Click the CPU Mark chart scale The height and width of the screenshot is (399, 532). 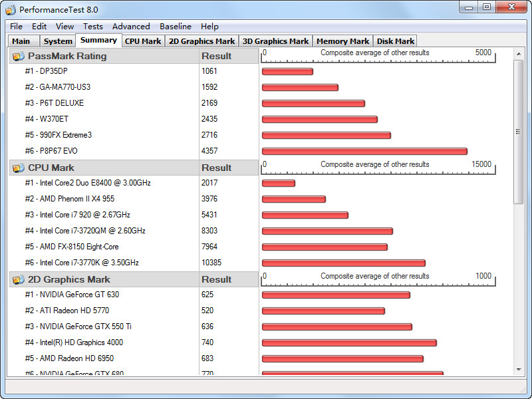coord(378,168)
